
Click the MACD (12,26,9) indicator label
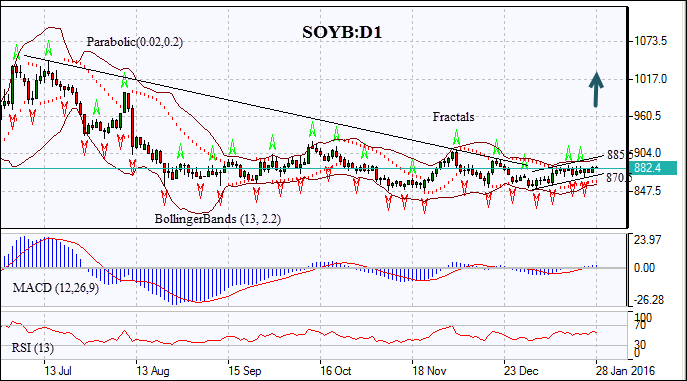point(56,288)
